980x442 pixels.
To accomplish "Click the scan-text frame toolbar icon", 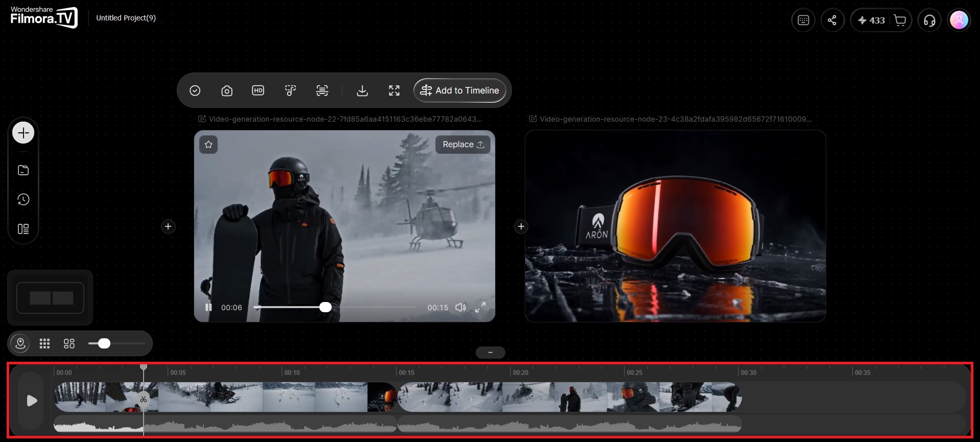I will point(322,90).
